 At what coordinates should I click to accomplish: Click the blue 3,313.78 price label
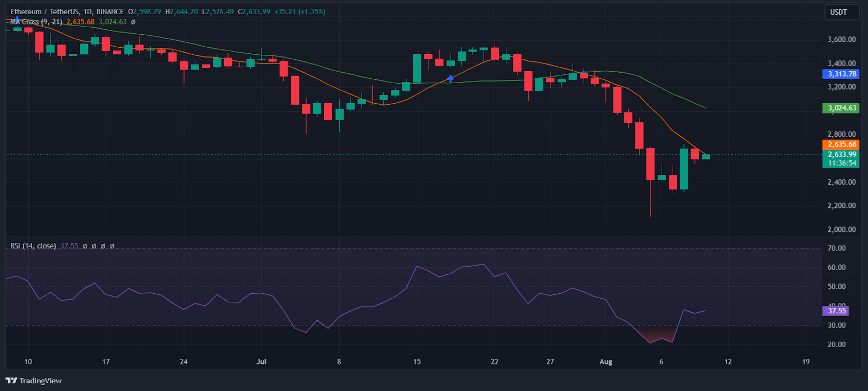[x=841, y=74]
